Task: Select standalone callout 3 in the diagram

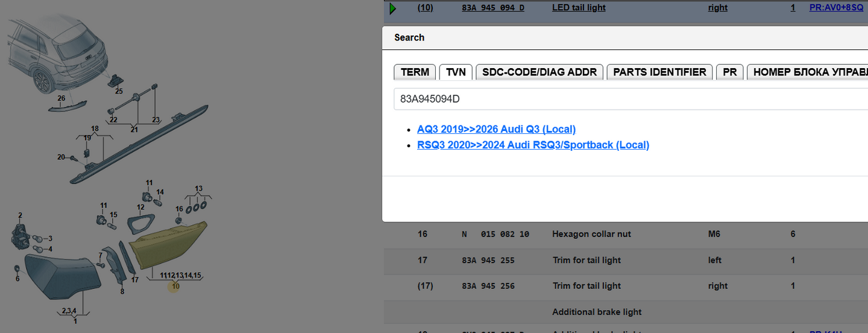Action: (50, 239)
